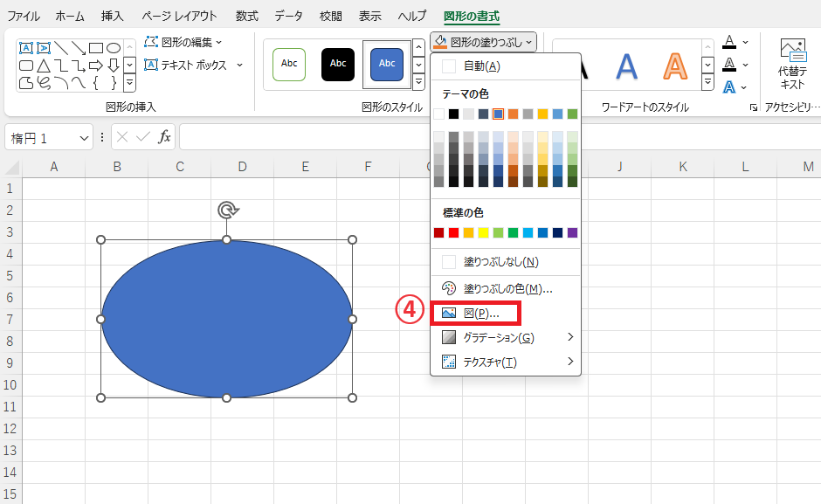Apply the white outlined Abc style

(289, 65)
